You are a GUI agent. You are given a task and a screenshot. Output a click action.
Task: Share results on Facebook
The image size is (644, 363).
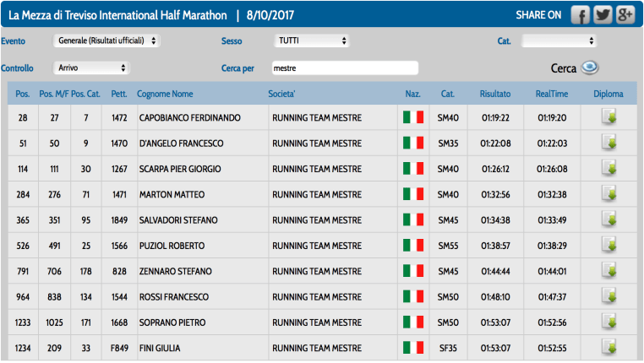coord(580,15)
